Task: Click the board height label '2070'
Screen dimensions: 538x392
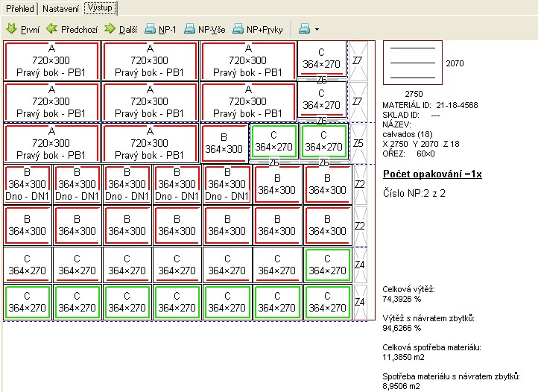Action: (455, 63)
